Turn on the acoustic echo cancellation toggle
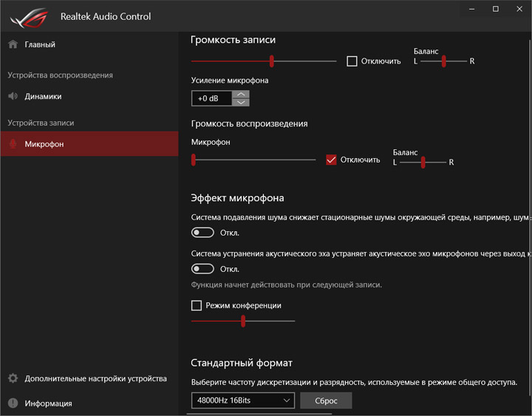Viewport: 532px width, 416px height. point(202,269)
